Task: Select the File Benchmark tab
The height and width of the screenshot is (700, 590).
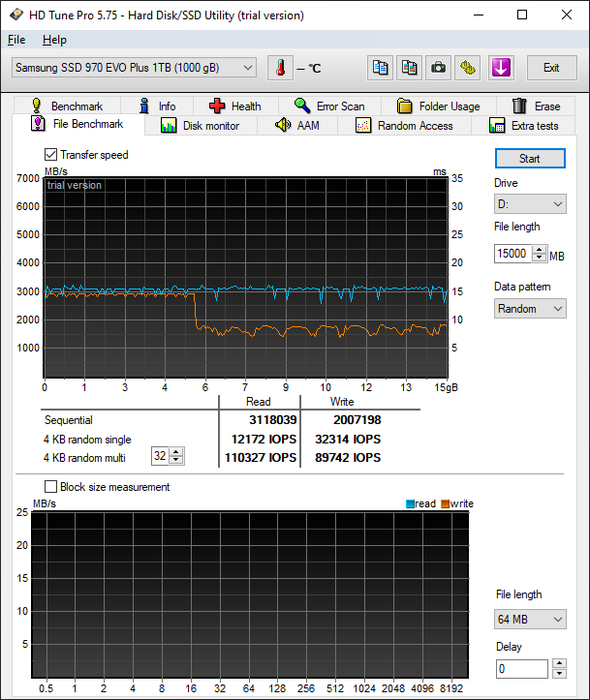Action: (78, 124)
